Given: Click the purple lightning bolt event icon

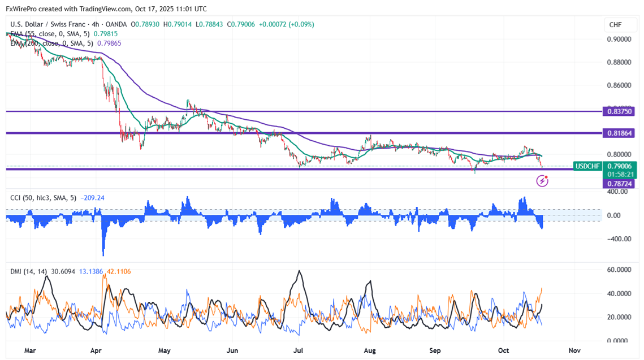Looking at the screenshot, I should [542, 181].
